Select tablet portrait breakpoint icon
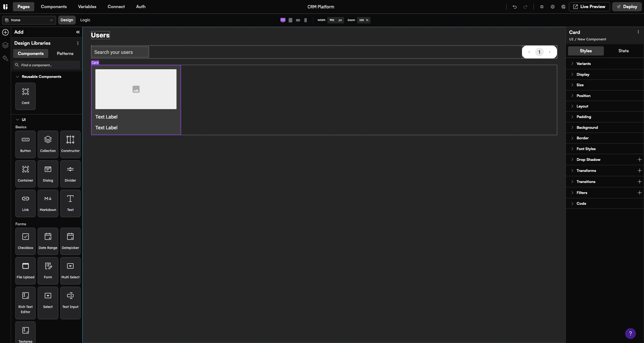Image resolution: width=644 pixels, height=343 pixels. point(290,20)
